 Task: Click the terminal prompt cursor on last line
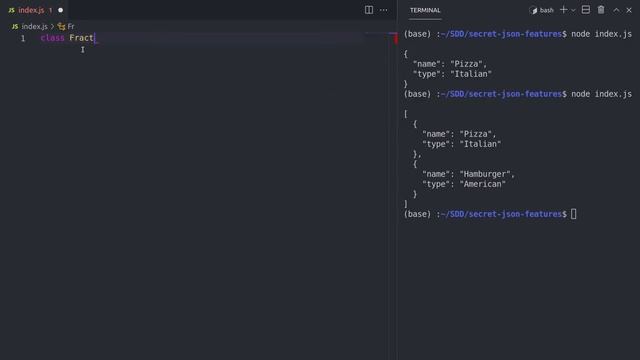click(x=573, y=214)
